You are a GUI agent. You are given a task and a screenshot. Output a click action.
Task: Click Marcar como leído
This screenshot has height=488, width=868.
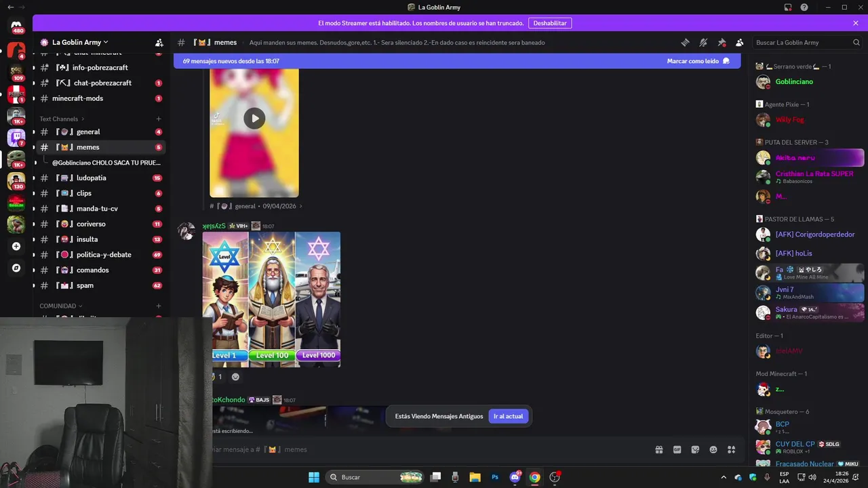coord(698,61)
